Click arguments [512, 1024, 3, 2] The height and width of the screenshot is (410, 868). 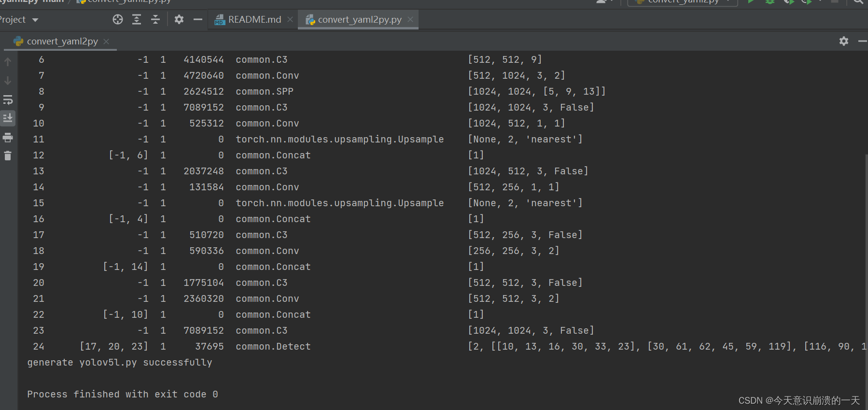(517, 75)
